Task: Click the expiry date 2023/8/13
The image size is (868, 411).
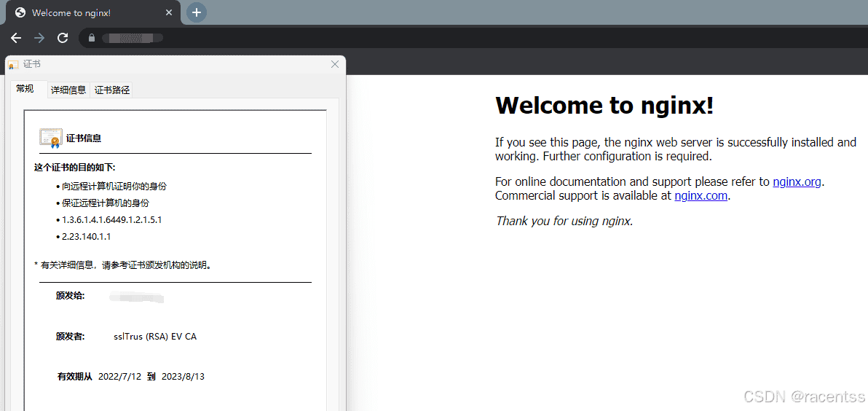Action: coord(183,377)
